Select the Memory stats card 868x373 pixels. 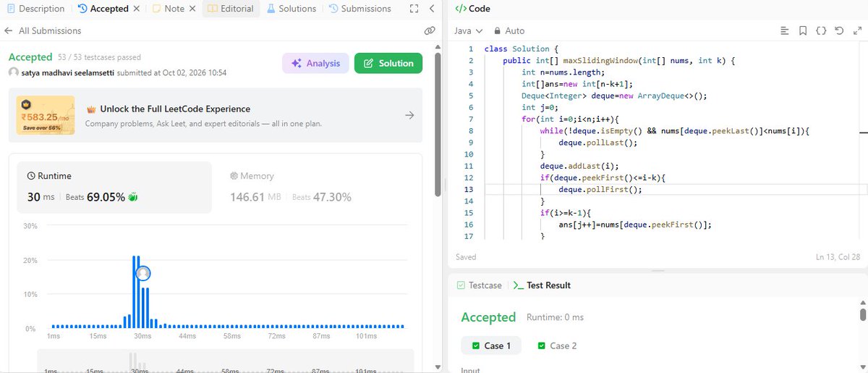pos(316,187)
